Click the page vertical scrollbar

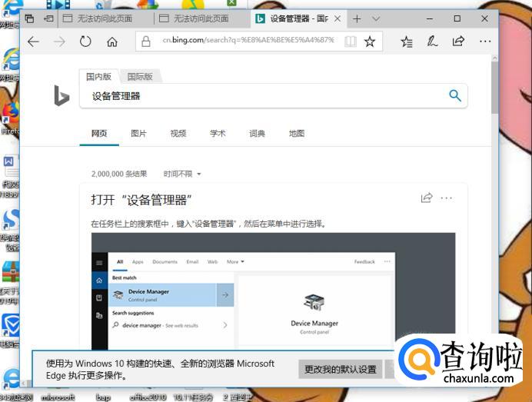tap(494, 88)
